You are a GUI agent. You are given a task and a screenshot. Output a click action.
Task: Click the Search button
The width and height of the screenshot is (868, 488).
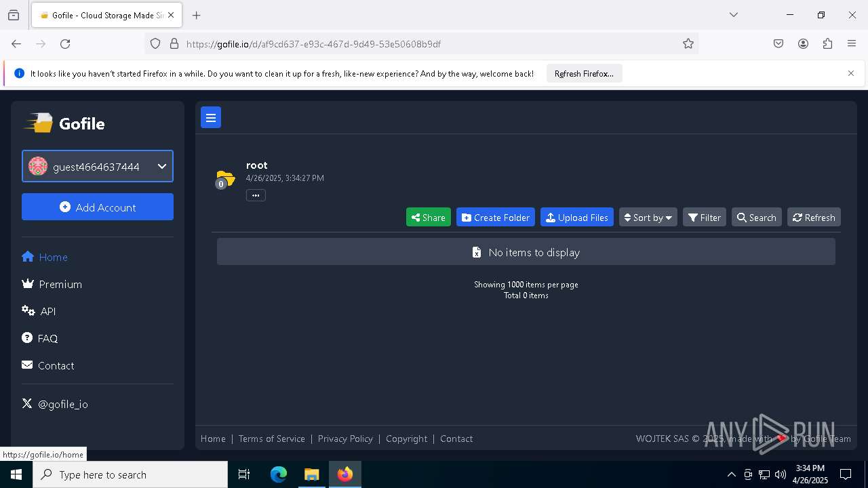click(x=757, y=218)
